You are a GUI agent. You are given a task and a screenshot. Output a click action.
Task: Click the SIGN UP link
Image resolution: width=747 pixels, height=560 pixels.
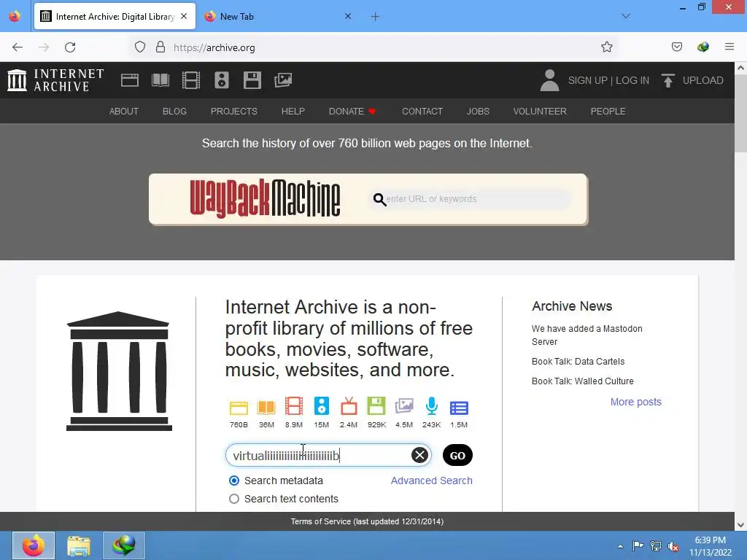[587, 80]
